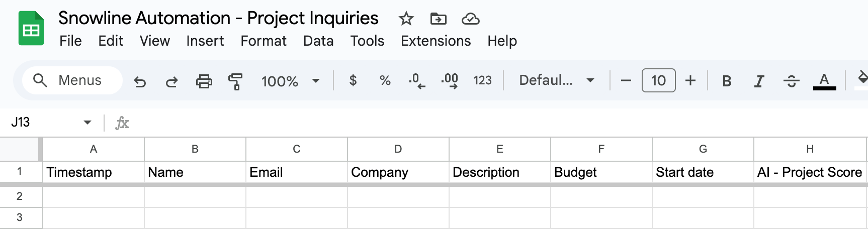The height and width of the screenshot is (229, 868).
Task: Open the View menu
Action: click(155, 41)
